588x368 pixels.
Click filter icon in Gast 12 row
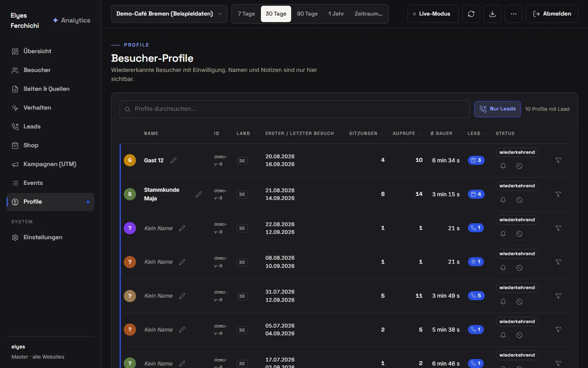pos(558,160)
